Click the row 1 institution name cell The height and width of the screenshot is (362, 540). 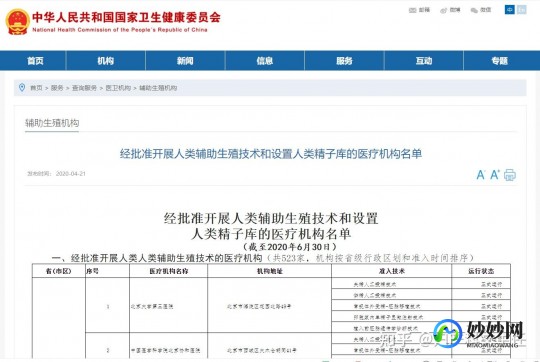point(168,306)
